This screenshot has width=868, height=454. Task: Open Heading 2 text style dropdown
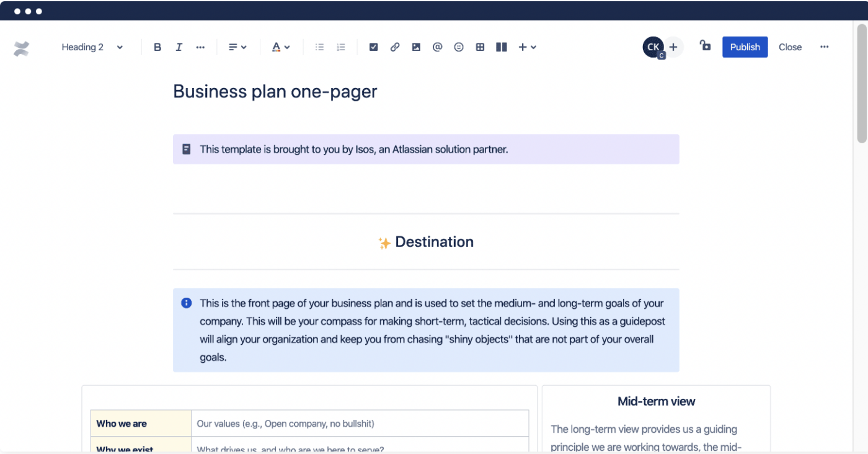(x=92, y=47)
